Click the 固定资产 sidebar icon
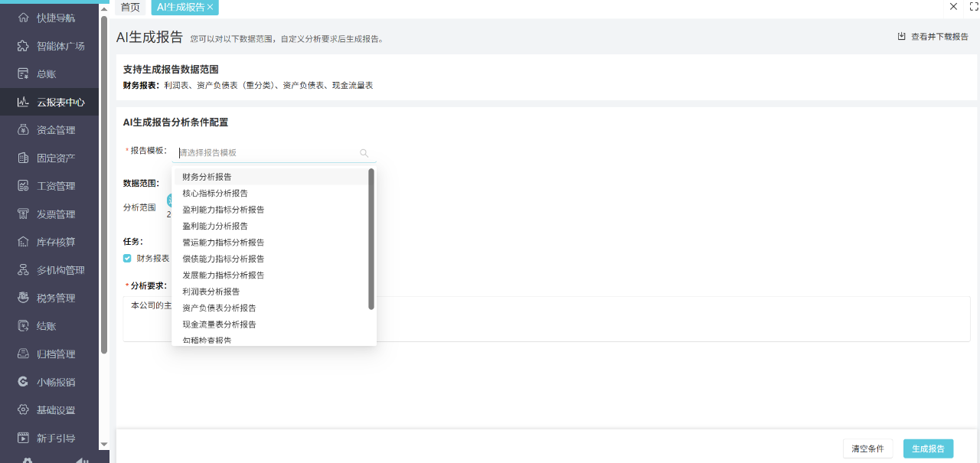This screenshot has height=463, width=980. [50, 157]
